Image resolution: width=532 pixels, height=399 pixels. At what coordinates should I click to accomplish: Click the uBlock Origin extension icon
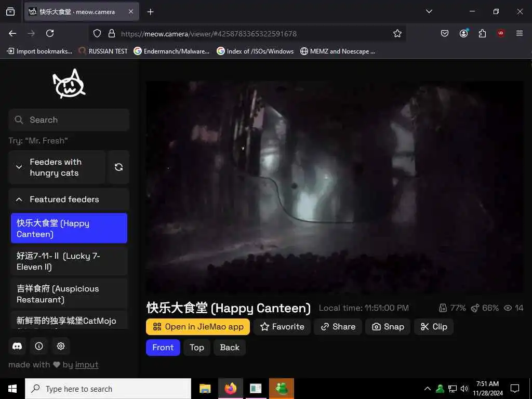pyautogui.click(x=501, y=33)
